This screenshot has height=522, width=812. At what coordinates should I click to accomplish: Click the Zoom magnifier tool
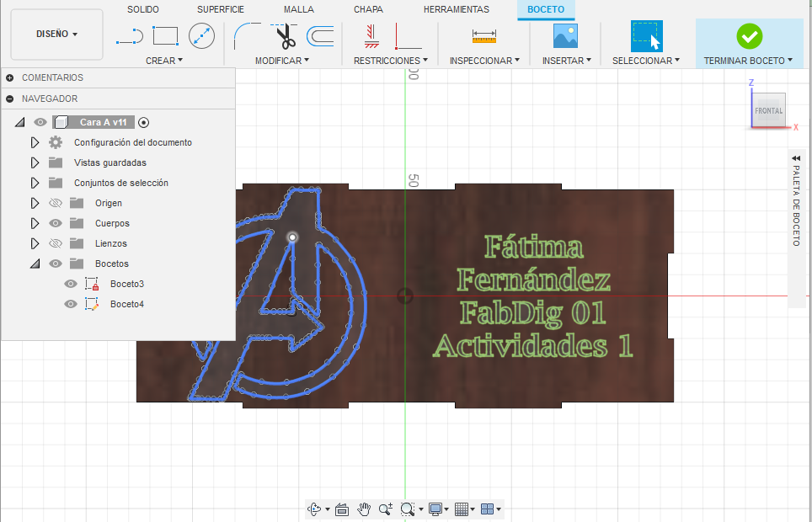[x=386, y=509]
